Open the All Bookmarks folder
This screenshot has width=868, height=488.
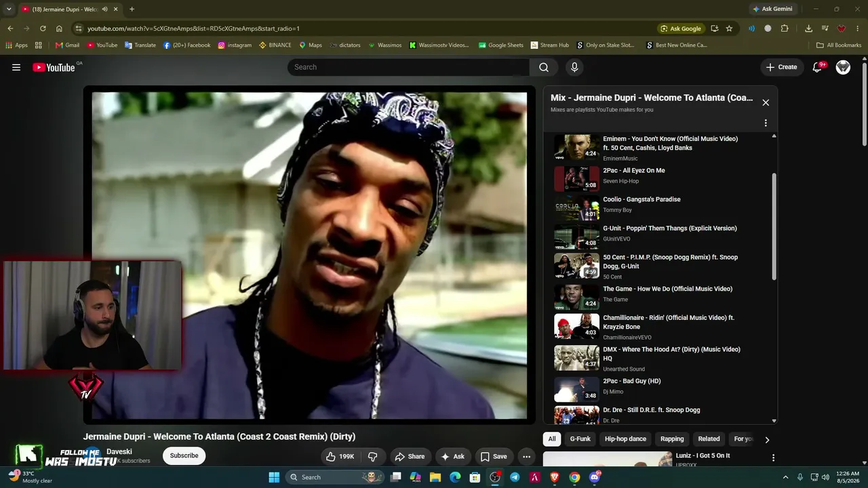click(x=839, y=45)
